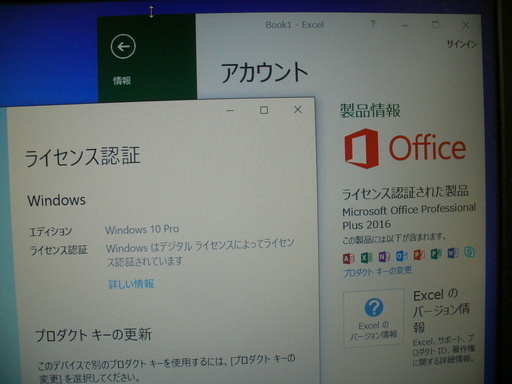512x384 pixels.
Task: Open the Excel のバージョン情報 button
Action: pyautogui.click(x=373, y=318)
